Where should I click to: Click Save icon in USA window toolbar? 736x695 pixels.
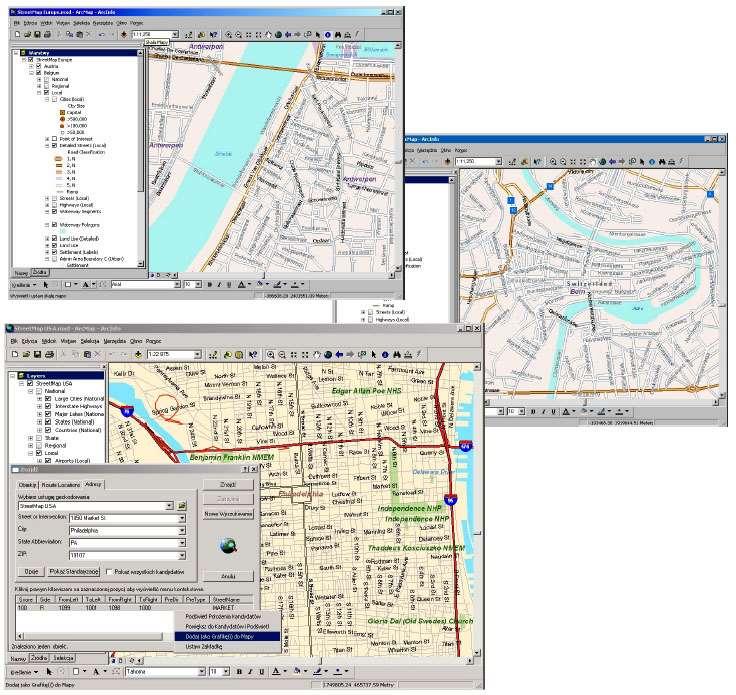pyautogui.click(x=38, y=354)
